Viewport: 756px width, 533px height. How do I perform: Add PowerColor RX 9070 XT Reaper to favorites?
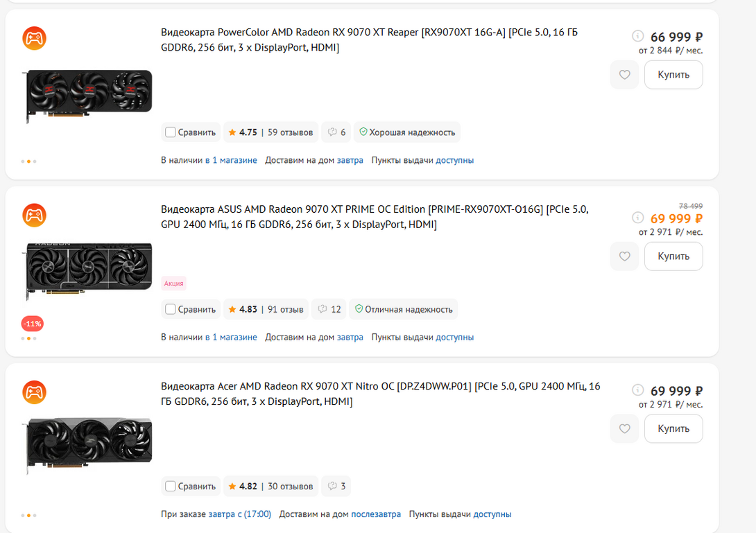click(x=624, y=75)
